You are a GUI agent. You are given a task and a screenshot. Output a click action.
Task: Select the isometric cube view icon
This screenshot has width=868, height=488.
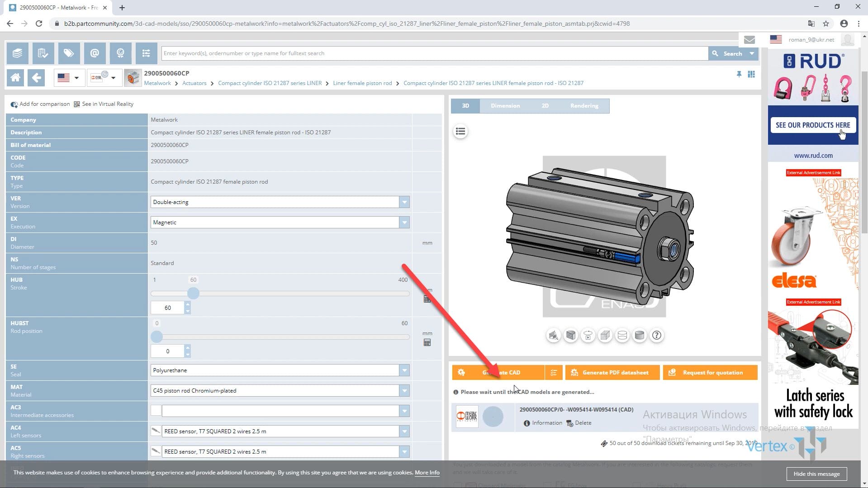[x=605, y=336]
